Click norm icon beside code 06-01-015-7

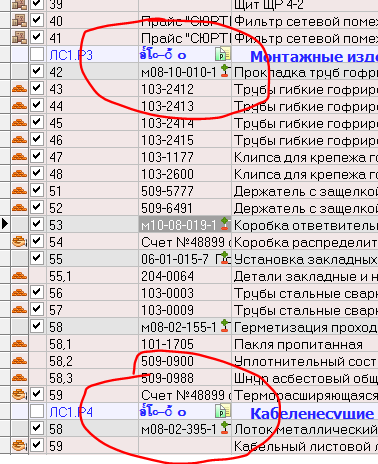click(226, 258)
